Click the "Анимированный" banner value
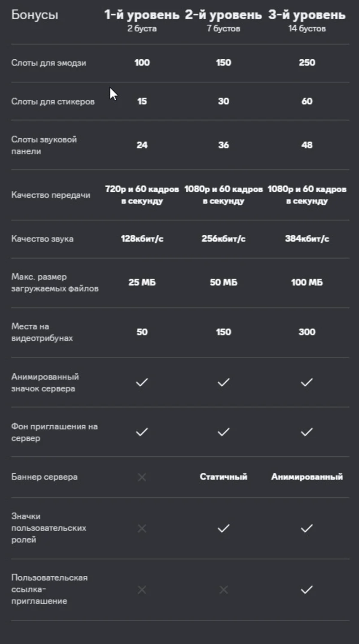The width and height of the screenshot is (359, 644). (307, 477)
